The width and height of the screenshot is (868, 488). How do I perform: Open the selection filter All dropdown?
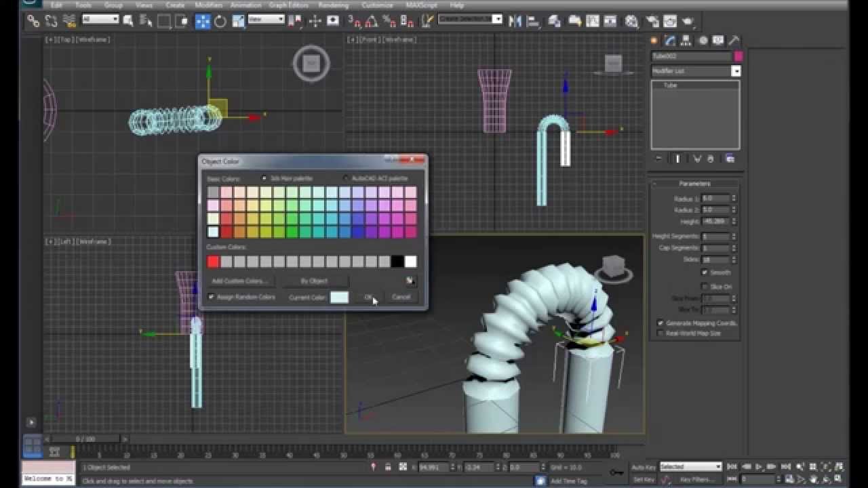pyautogui.click(x=100, y=20)
